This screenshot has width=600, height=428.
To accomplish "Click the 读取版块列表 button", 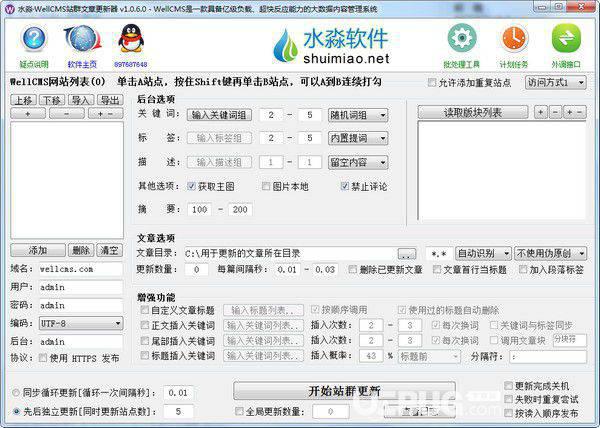I will tap(473, 112).
